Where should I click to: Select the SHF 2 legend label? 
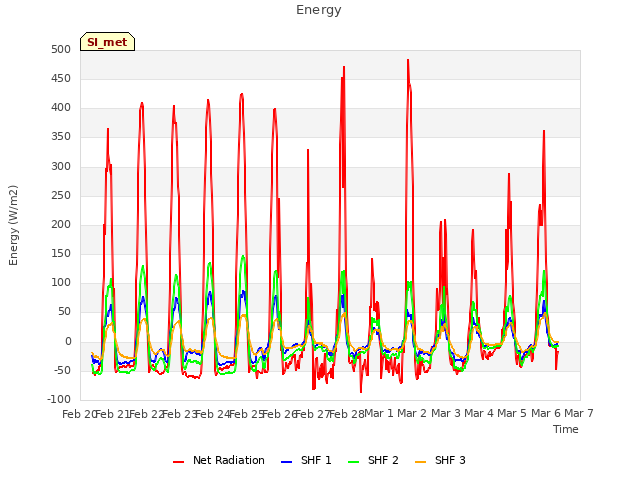(x=383, y=460)
